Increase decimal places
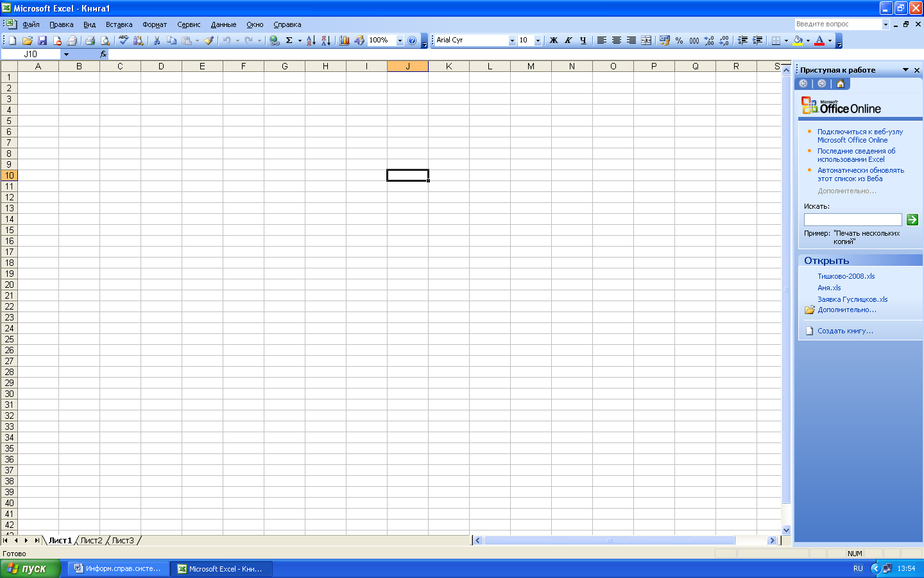This screenshot has width=924, height=578. pos(709,40)
